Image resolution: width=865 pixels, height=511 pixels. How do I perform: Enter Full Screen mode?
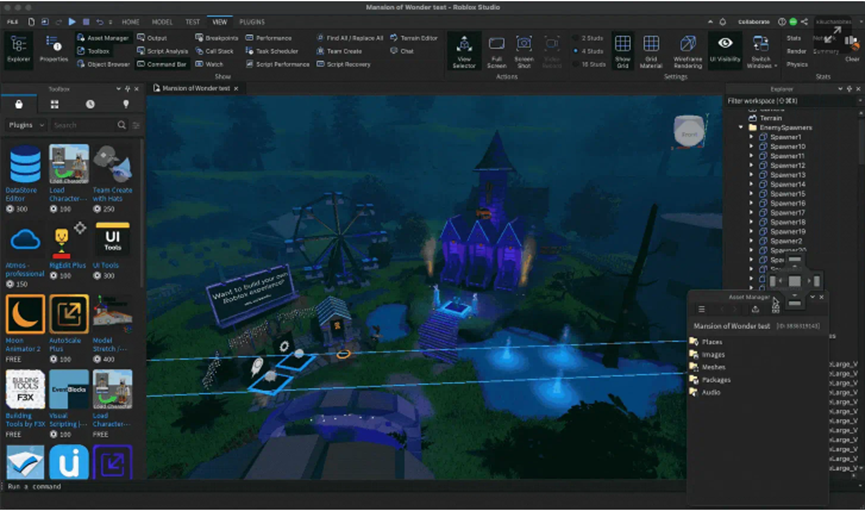tap(496, 51)
